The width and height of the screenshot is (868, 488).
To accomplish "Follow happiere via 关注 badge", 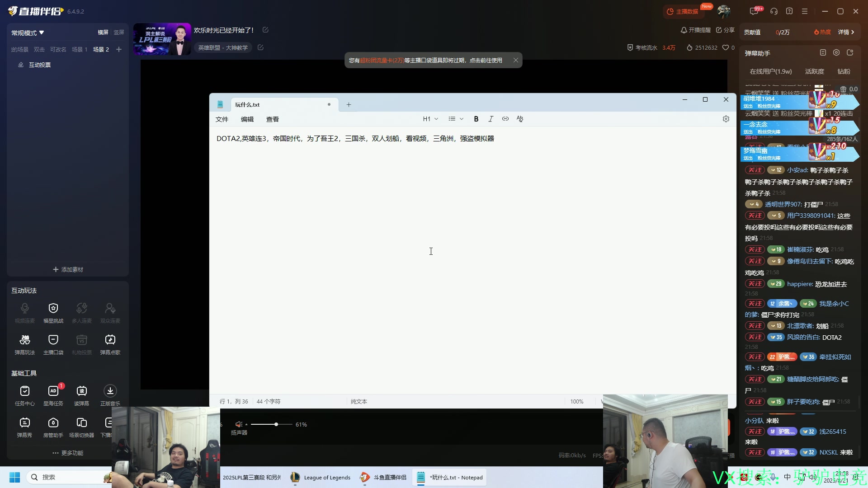I will point(755,284).
